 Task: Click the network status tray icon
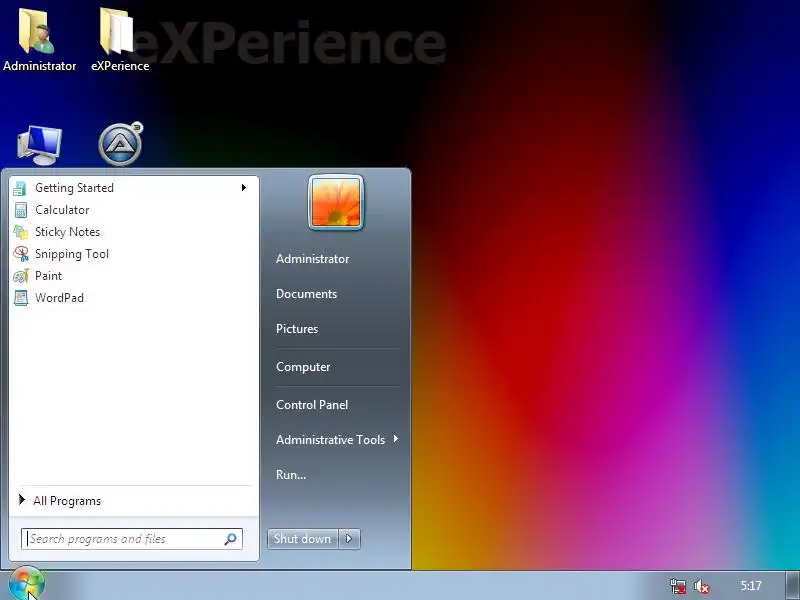[678, 586]
